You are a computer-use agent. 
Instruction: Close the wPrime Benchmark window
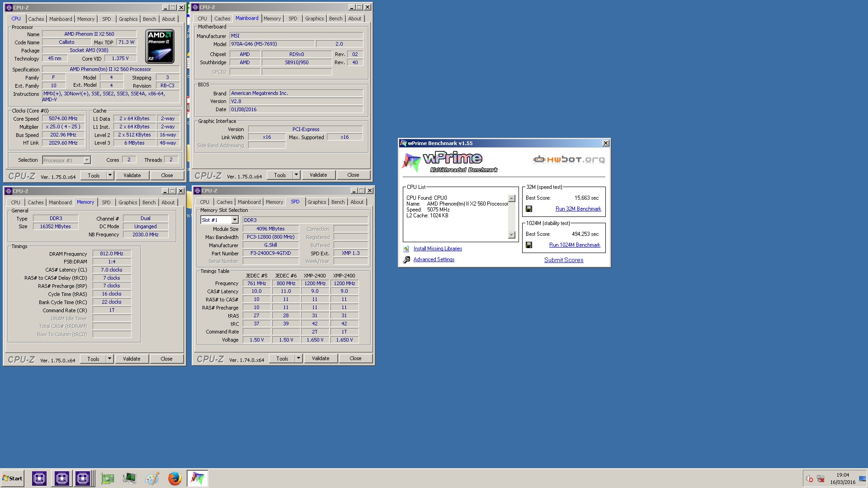tap(605, 143)
